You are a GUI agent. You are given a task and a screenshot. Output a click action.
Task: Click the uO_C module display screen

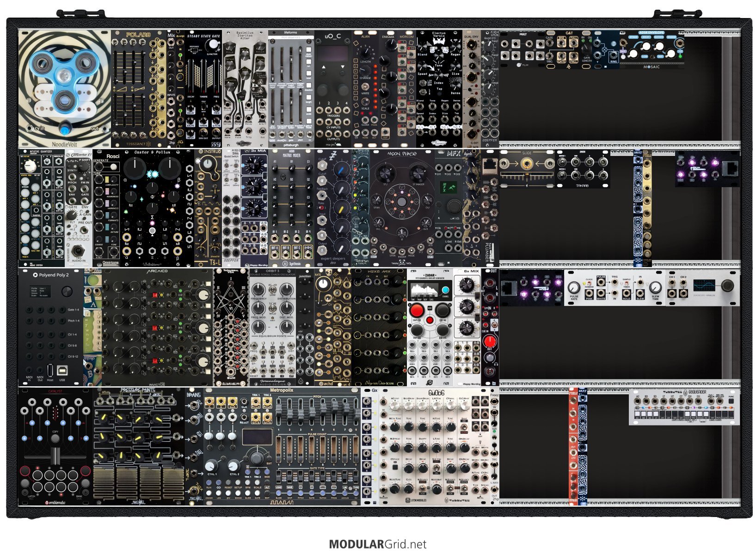pyautogui.click(x=333, y=54)
